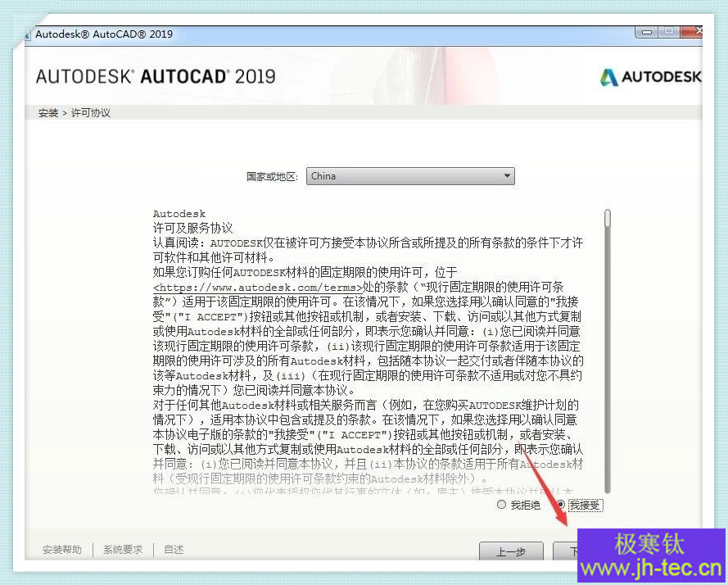Maximize the AutoCAD 2019 installer window
728x585 pixels.
[x=668, y=32]
